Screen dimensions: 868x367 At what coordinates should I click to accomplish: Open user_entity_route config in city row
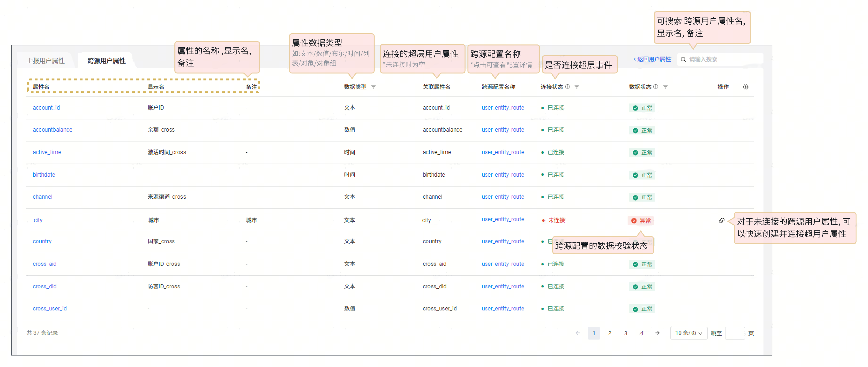click(503, 220)
